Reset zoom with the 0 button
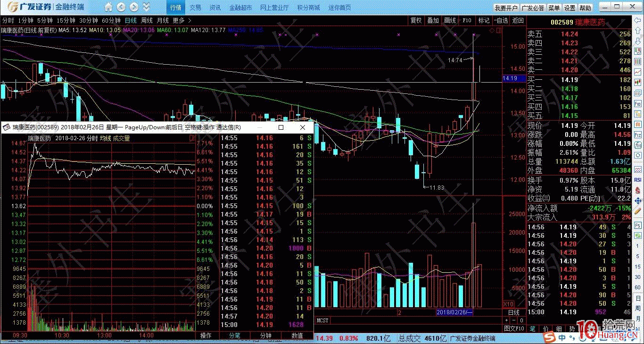The width and height of the screenshot is (644, 344). 521,320
